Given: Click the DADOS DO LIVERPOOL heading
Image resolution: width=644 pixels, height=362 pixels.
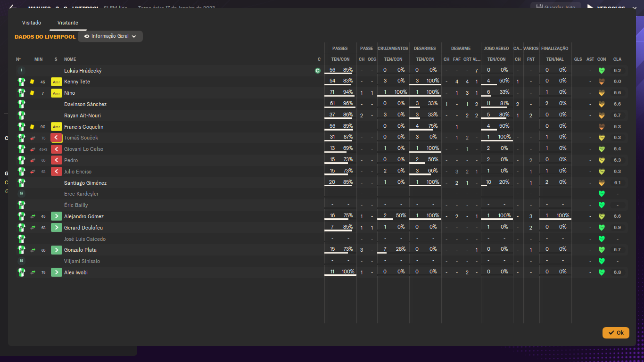Looking at the screenshot, I should 45,37.
